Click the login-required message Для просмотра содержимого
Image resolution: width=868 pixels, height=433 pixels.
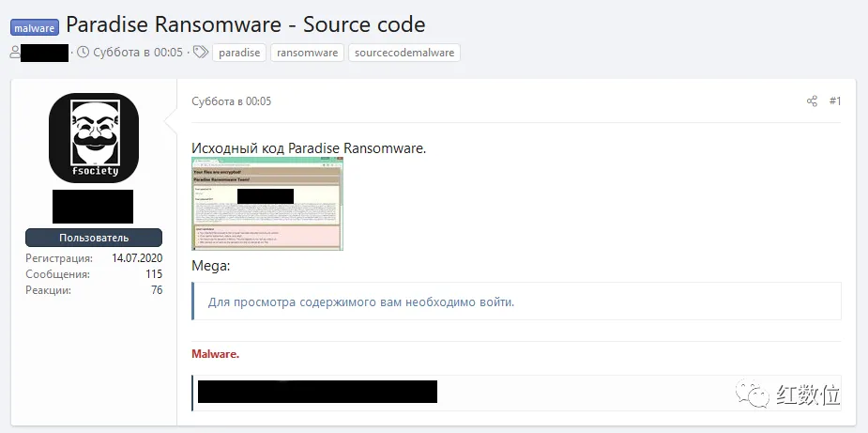click(x=361, y=302)
